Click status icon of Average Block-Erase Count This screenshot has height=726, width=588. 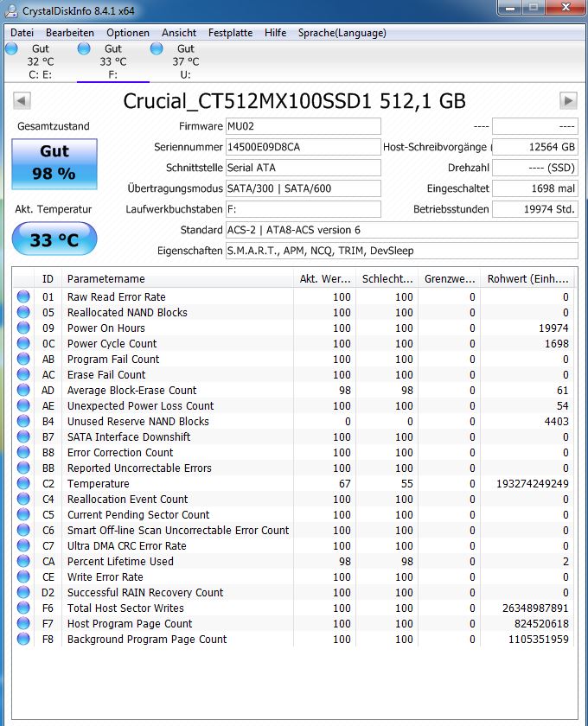coord(23,391)
